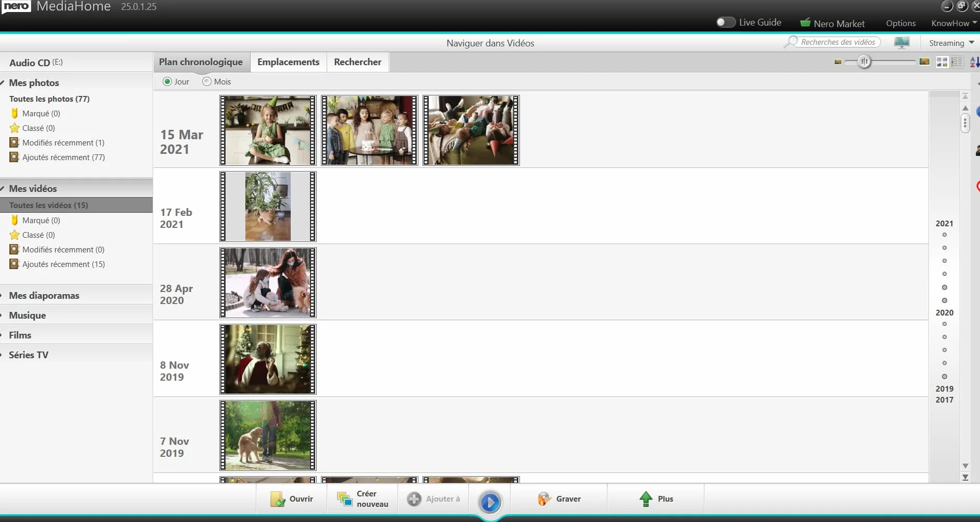
Task: Select girl in party hat video thumbnail
Action: pyautogui.click(x=268, y=130)
